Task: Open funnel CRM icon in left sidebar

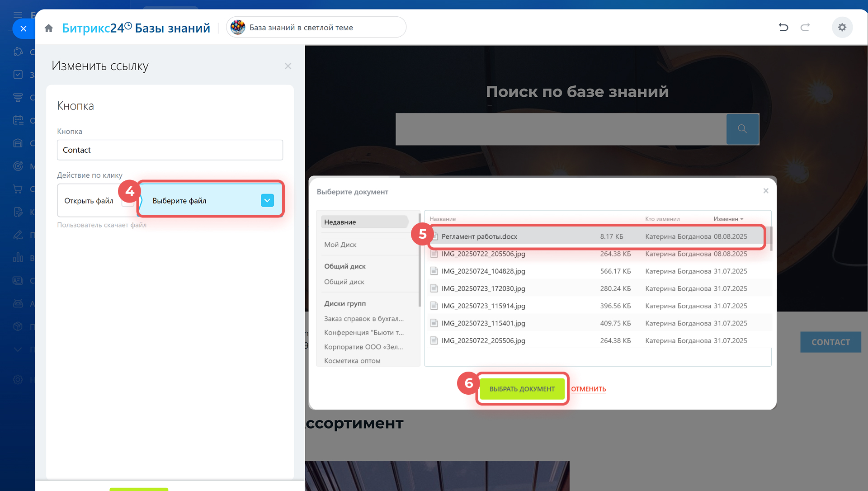Action: (x=18, y=97)
